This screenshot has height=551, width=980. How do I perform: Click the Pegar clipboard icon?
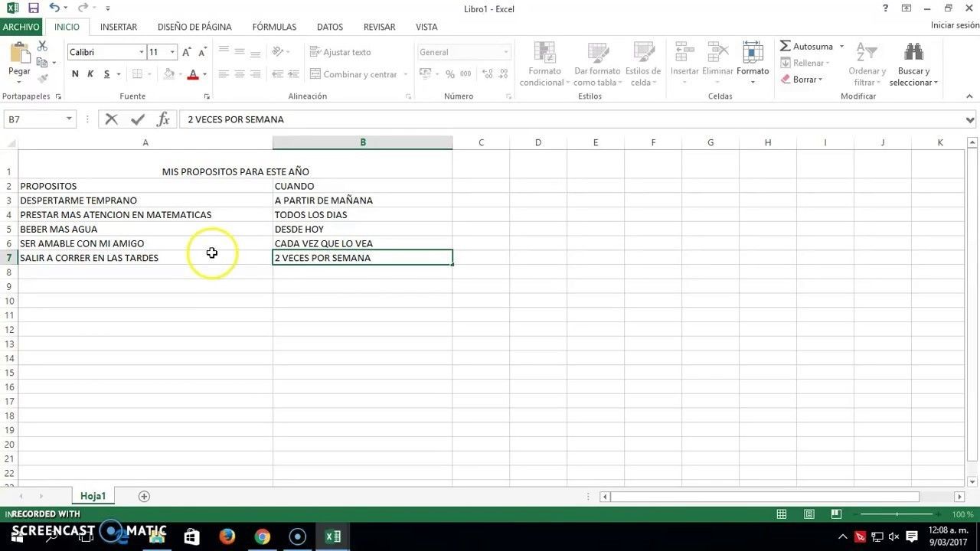[19, 54]
